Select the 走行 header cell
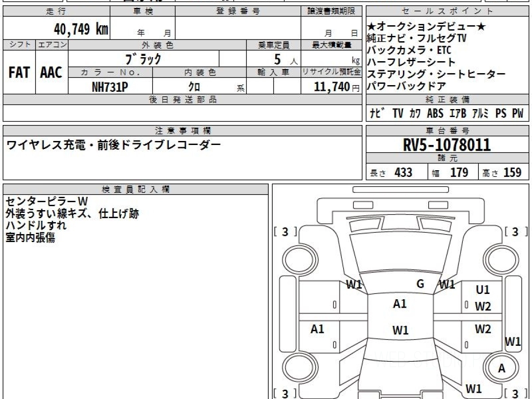The width and height of the screenshot is (532, 399). 56,12
